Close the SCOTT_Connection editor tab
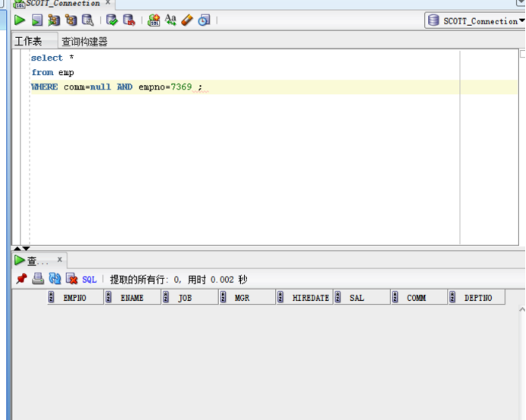Viewport: 526px width, 420px height. click(108, 3)
